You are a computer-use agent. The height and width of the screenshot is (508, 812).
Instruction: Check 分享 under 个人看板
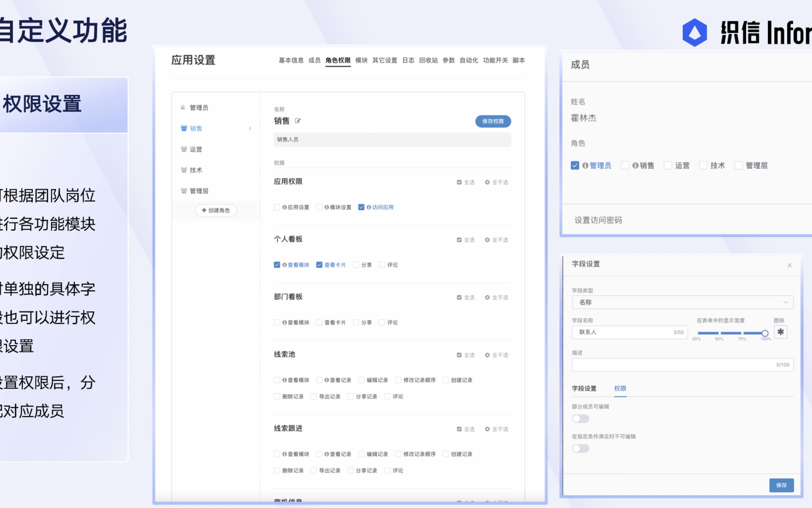click(x=356, y=265)
